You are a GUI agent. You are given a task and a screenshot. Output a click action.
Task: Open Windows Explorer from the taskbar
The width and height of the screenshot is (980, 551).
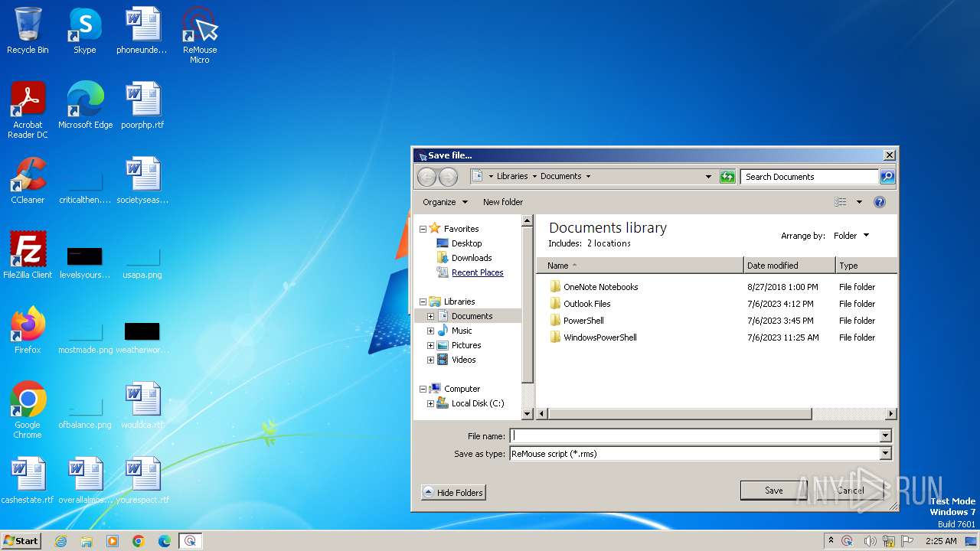coord(87,541)
